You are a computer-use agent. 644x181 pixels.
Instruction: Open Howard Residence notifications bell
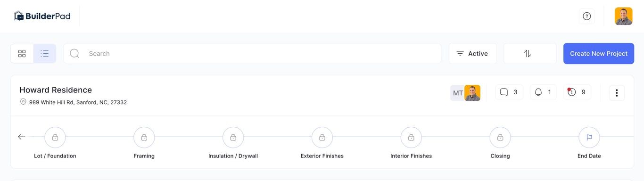pyautogui.click(x=544, y=92)
